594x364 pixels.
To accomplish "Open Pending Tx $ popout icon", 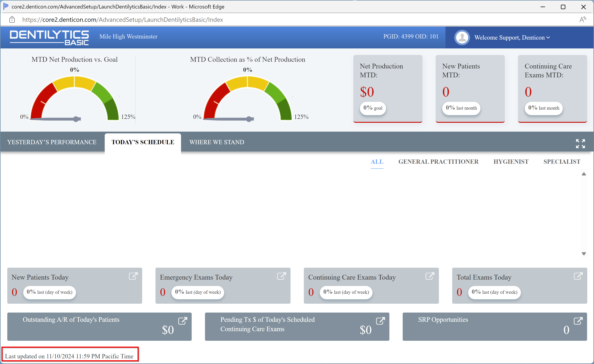I will pos(380,321).
